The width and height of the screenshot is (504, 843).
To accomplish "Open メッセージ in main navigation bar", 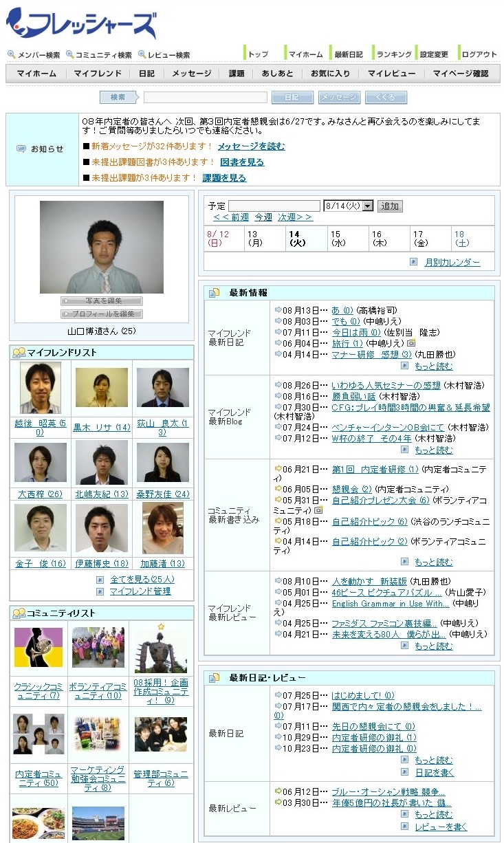I will pos(192,74).
